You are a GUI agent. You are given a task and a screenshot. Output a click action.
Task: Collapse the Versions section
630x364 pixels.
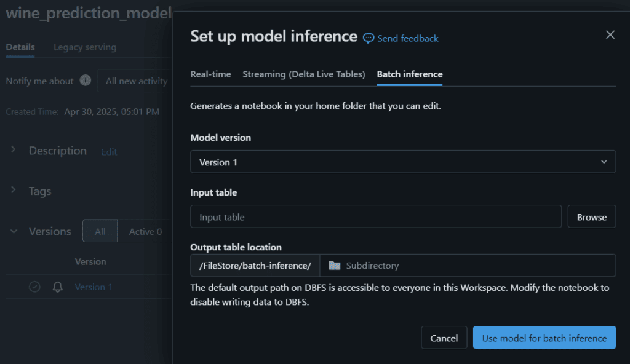(14, 231)
